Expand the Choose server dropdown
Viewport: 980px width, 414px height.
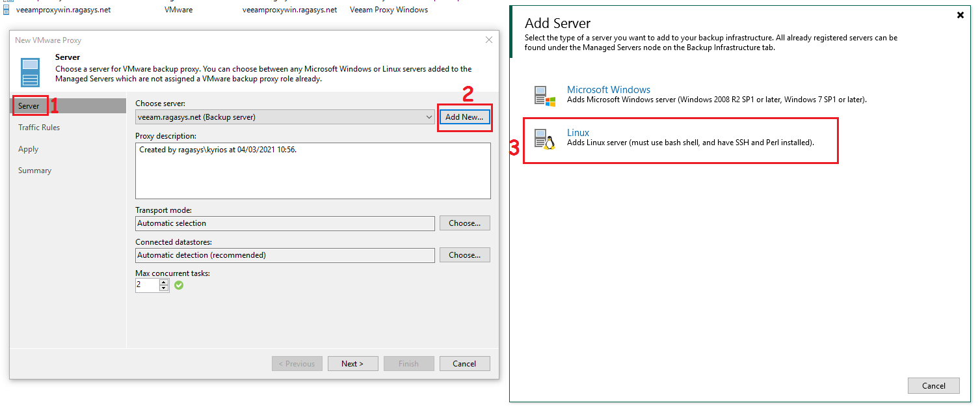(x=429, y=117)
